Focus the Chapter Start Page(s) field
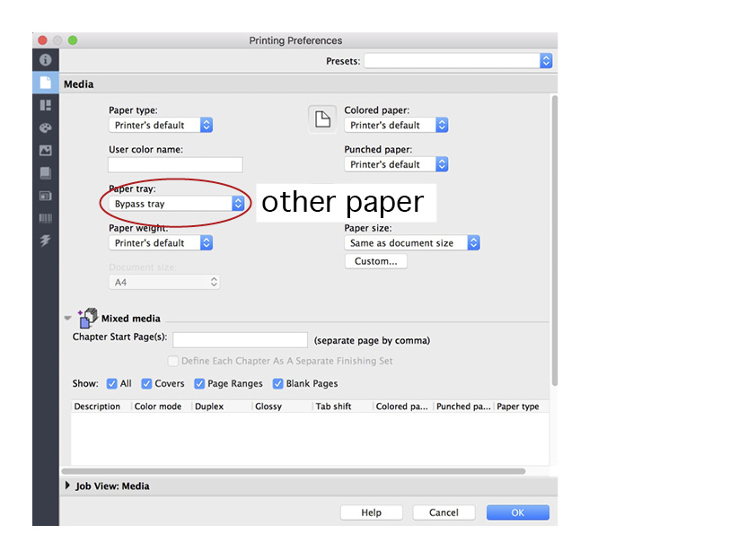The image size is (756, 534). [x=240, y=340]
